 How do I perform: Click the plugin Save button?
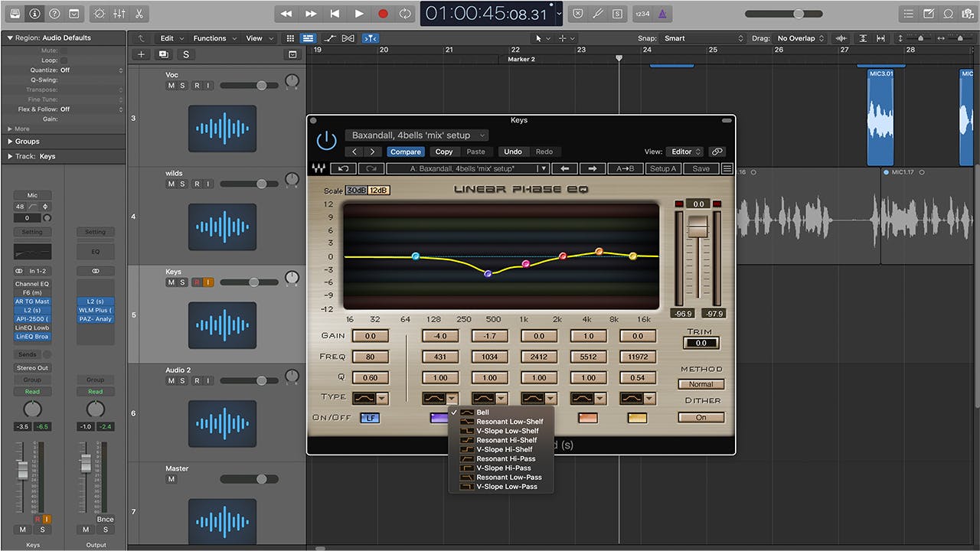[701, 168]
